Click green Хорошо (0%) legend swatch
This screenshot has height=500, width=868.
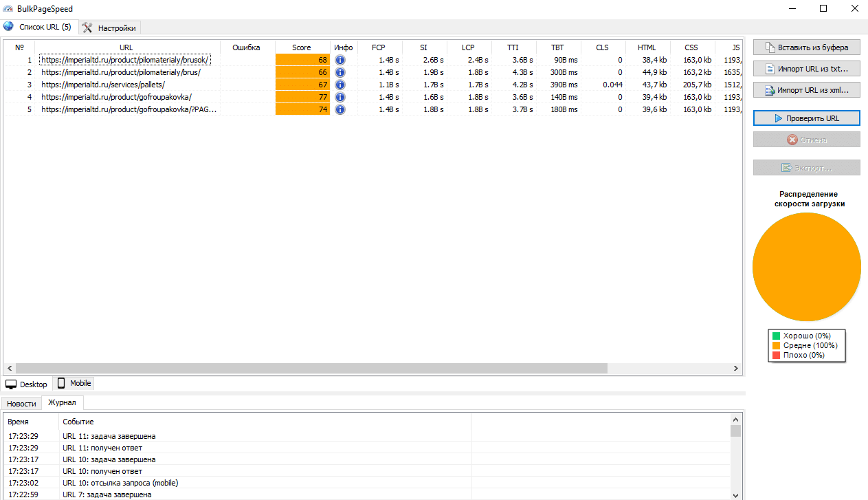tap(777, 336)
